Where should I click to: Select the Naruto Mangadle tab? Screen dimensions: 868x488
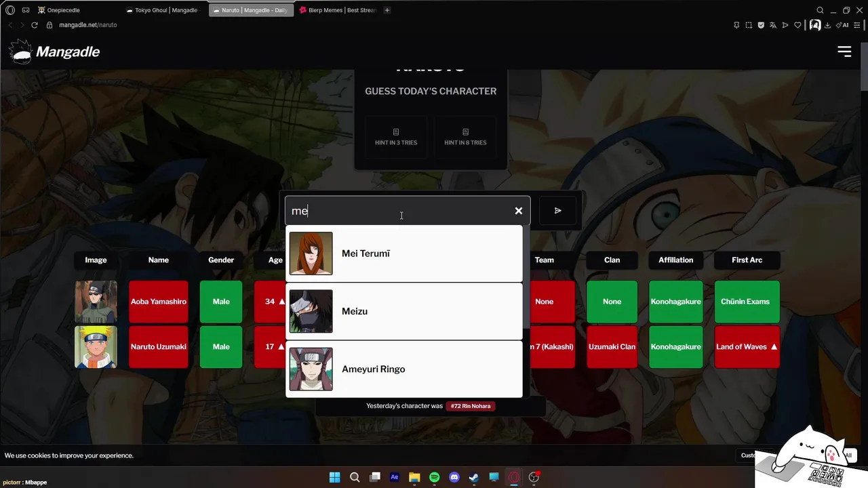pyautogui.click(x=251, y=10)
